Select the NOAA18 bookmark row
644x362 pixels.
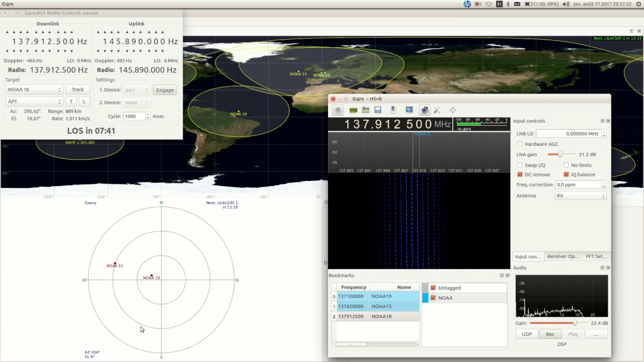tap(375, 316)
